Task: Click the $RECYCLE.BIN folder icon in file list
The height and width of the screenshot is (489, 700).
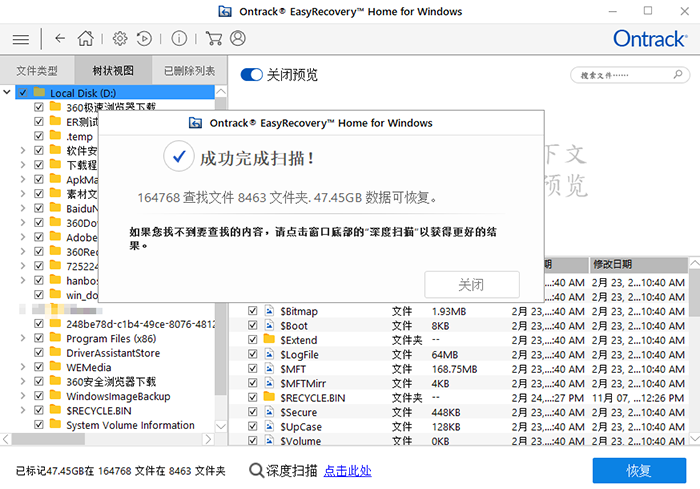Action: (269, 397)
